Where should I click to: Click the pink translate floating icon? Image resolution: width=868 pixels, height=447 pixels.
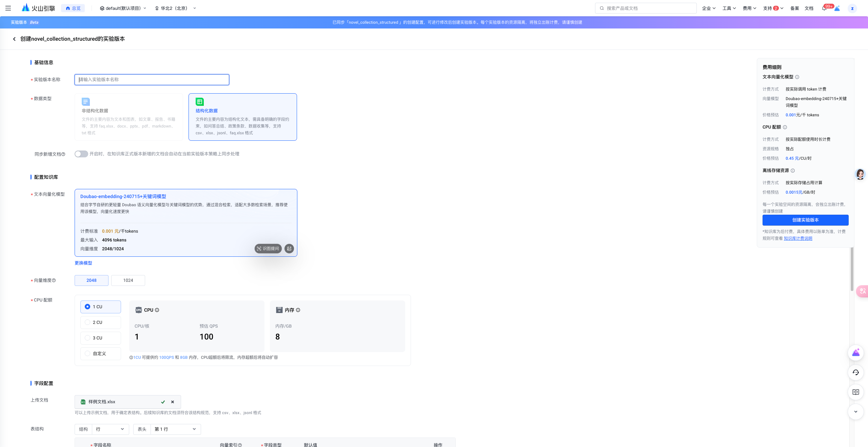tap(863, 291)
